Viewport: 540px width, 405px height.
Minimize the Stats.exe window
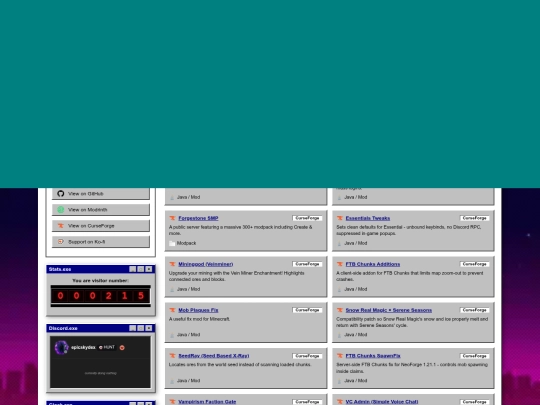[x=133, y=269]
